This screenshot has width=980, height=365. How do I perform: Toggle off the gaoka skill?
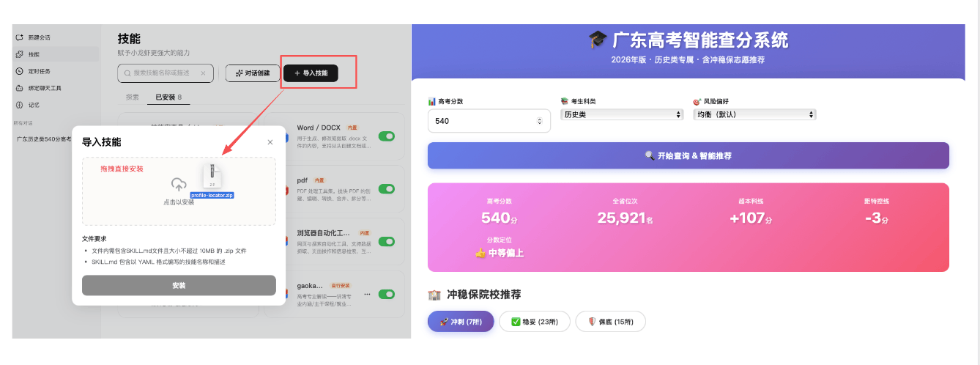pos(386,294)
